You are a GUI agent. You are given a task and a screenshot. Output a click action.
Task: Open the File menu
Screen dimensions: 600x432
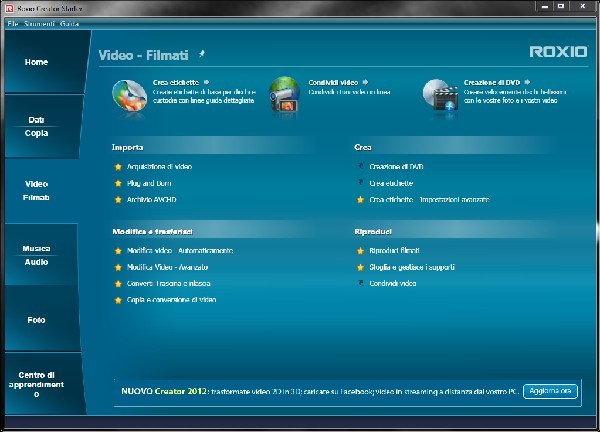coord(13,22)
